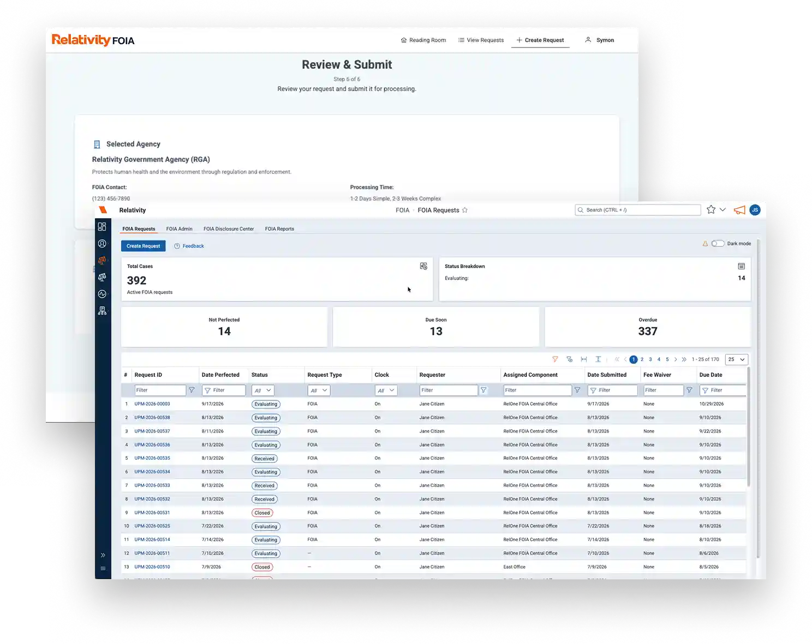Click the warning bell icon near Dark mode
This screenshot has width=812, height=644.
point(705,244)
